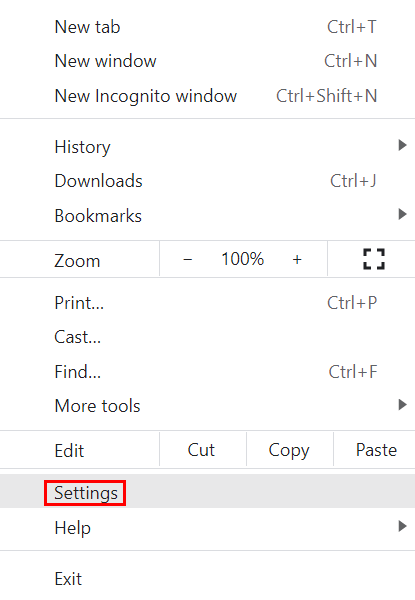Click the fullscreen icon in the Zoom row
Image resolution: width=415 pixels, height=600 pixels.
coord(374,259)
